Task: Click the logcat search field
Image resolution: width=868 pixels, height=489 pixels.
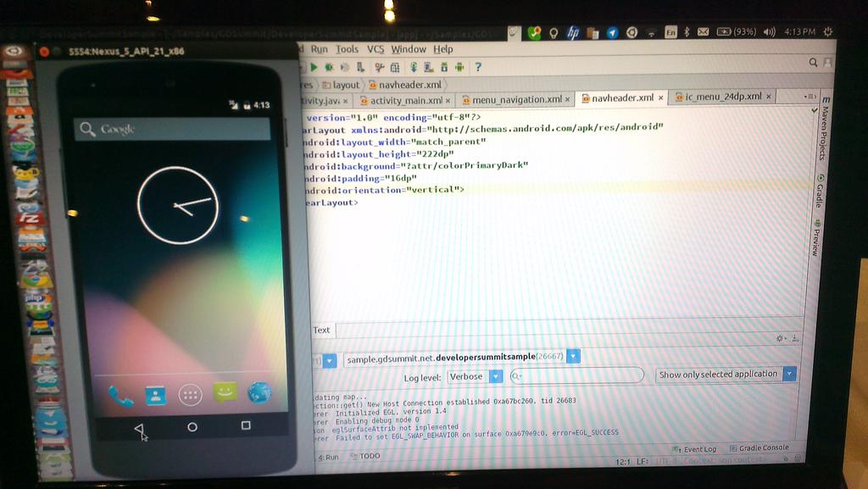Action: click(x=576, y=375)
